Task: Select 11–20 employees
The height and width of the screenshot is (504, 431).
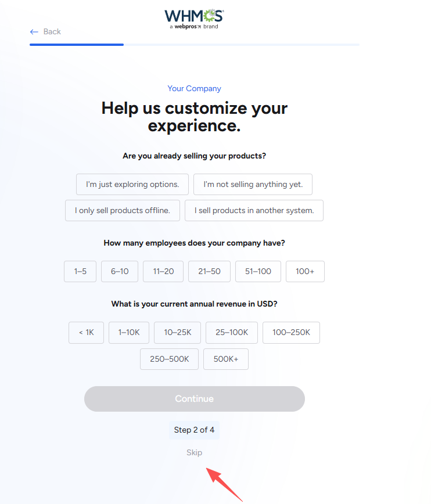Action: tap(163, 271)
